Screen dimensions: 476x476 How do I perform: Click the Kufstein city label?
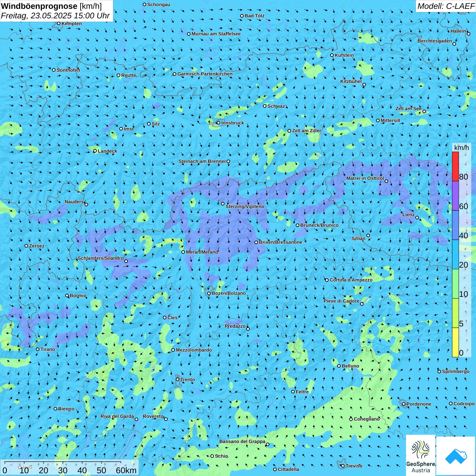coord(344,55)
